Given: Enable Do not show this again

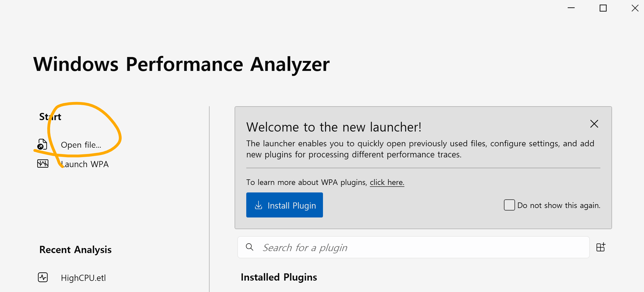Looking at the screenshot, I should [509, 205].
